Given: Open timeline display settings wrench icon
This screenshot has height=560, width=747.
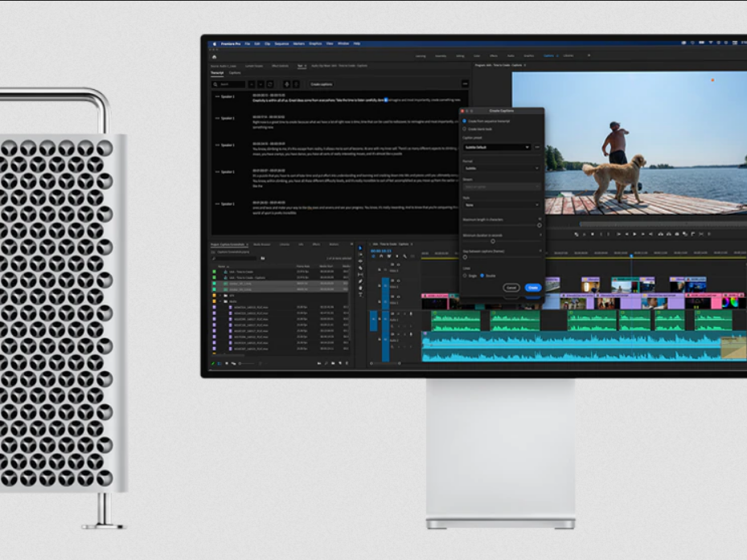Looking at the screenshot, I should coord(404,256).
